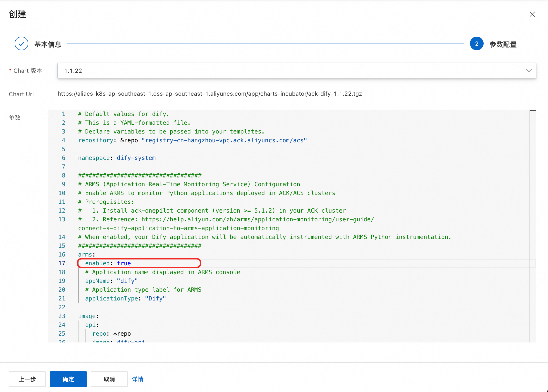Click the "When enabled, your Dify application" comment

point(265,237)
